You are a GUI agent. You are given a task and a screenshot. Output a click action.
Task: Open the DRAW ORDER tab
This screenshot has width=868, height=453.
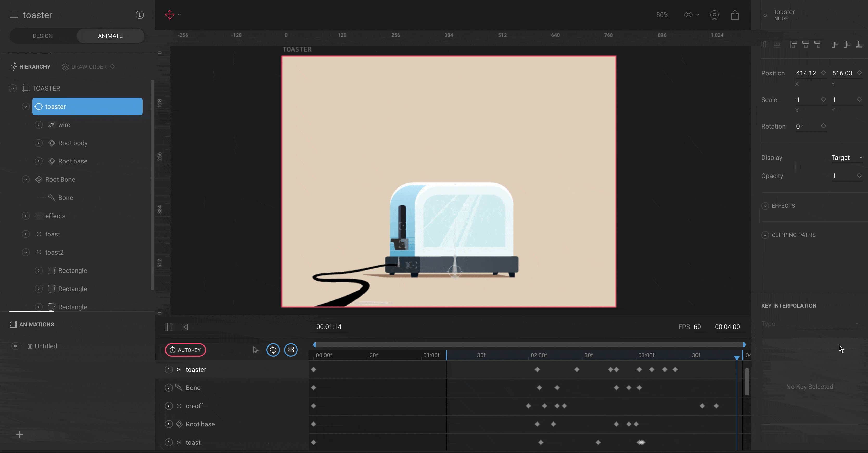(88, 67)
